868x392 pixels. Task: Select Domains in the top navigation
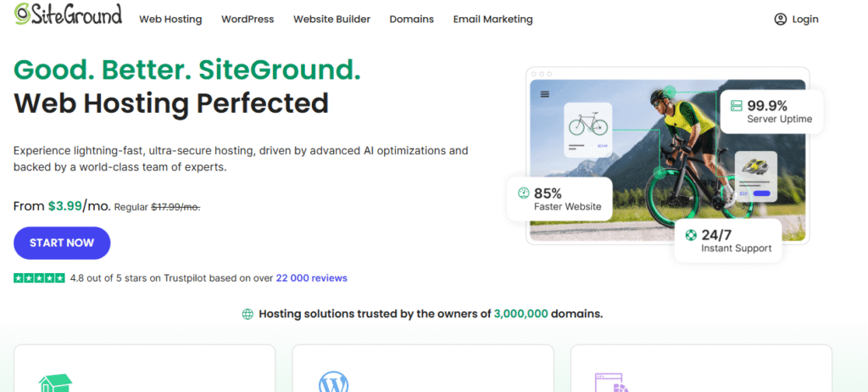(x=411, y=20)
